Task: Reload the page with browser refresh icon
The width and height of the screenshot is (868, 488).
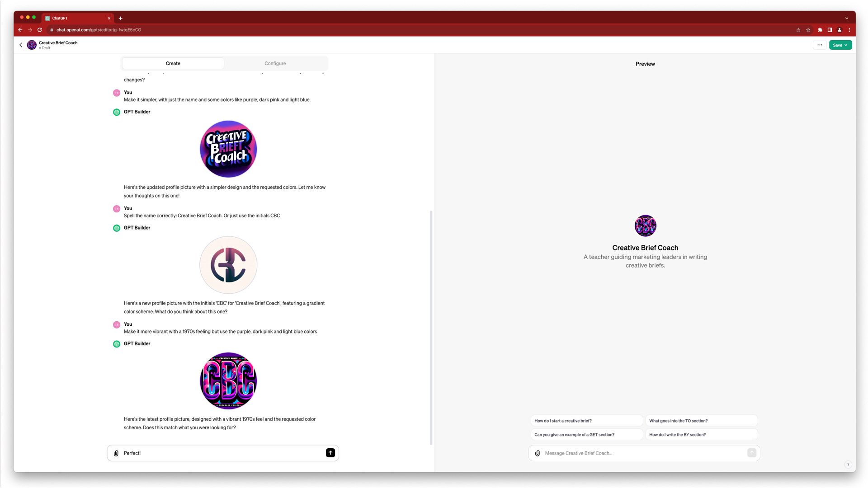Action: coord(40,30)
